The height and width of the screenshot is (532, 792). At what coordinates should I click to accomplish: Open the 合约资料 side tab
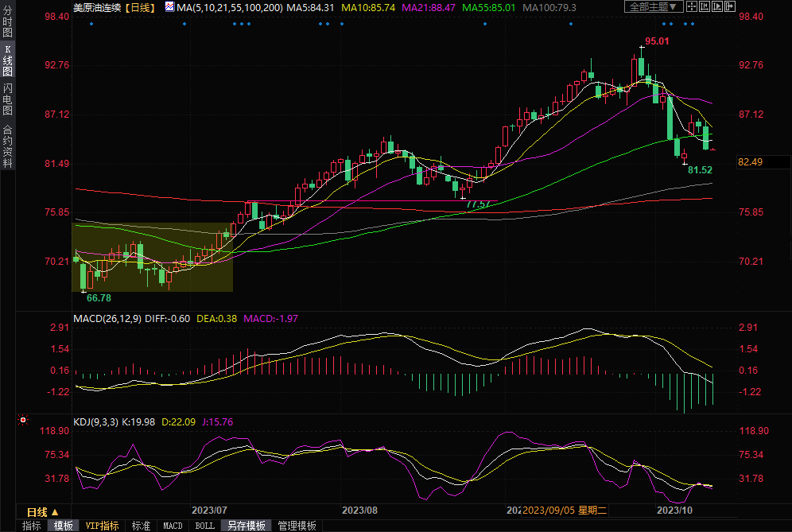point(7,146)
